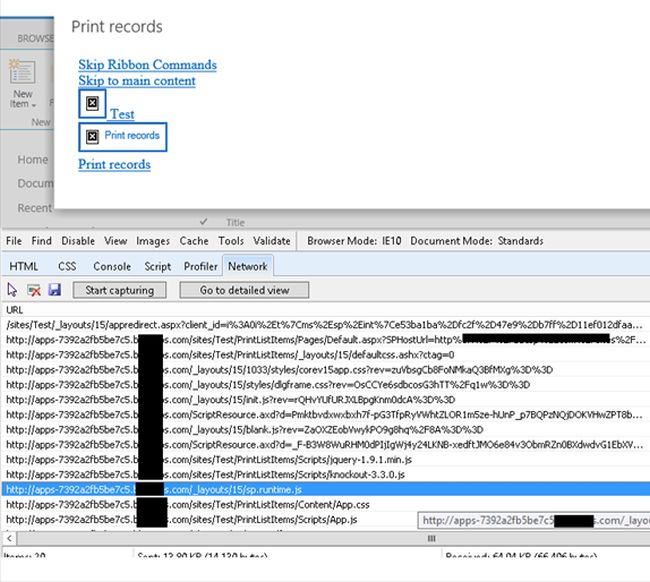Follow the Skip to main content link

tap(137, 80)
